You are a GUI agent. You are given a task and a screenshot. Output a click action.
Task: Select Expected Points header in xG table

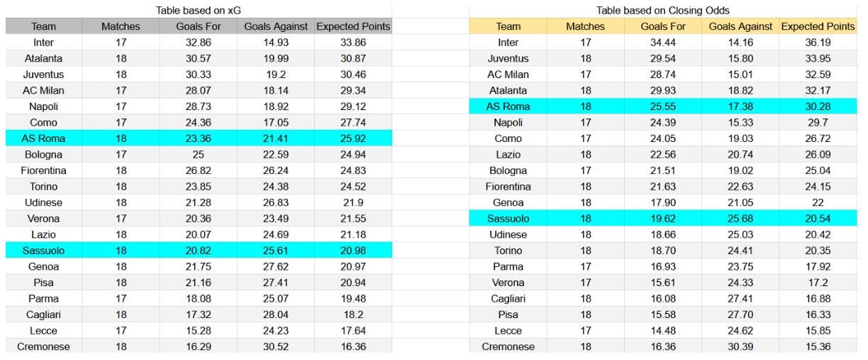point(352,26)
